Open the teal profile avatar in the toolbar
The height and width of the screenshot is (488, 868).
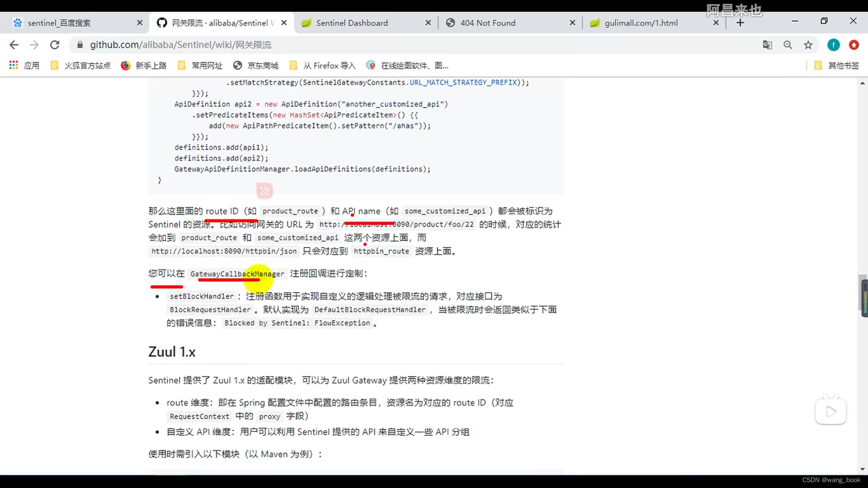(833, 45)
